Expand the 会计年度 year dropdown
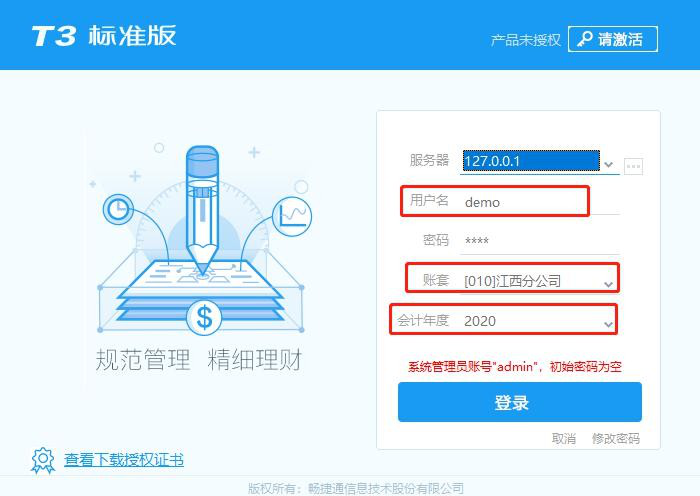The image size is (700, 496). 608,324
